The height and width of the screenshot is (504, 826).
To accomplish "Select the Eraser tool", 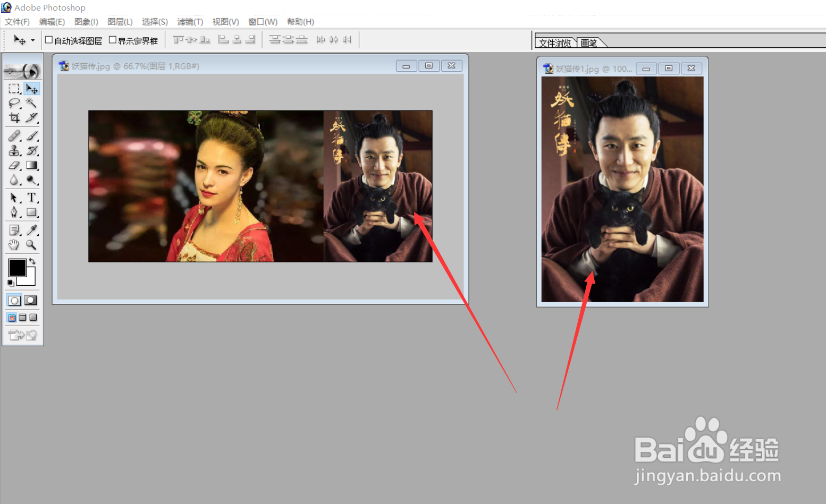I will pyautogui.click(x=14, y=166).
